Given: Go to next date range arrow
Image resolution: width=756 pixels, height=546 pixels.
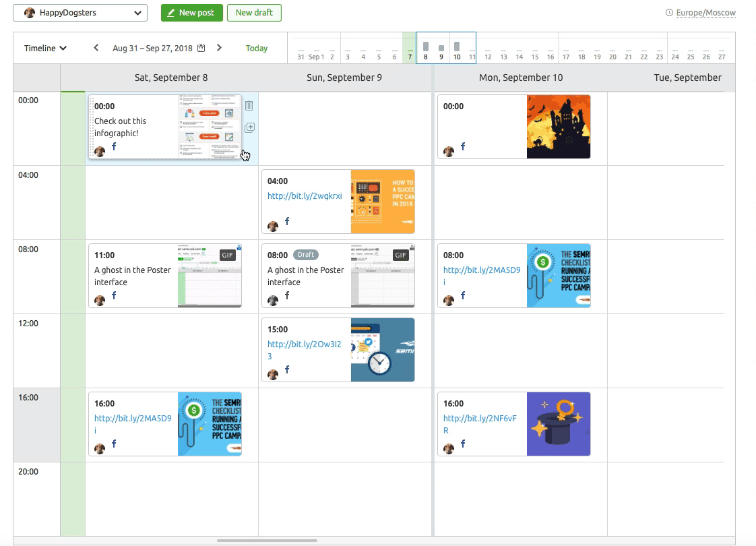Looking at the screenshot, I should [x=219, y=48].
